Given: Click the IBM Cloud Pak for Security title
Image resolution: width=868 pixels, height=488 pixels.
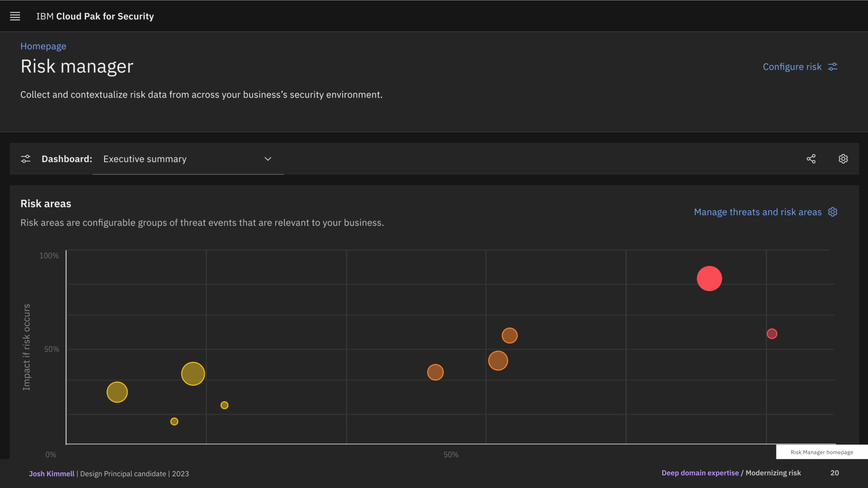Looking at the screenshot, I should pos(95,16).
